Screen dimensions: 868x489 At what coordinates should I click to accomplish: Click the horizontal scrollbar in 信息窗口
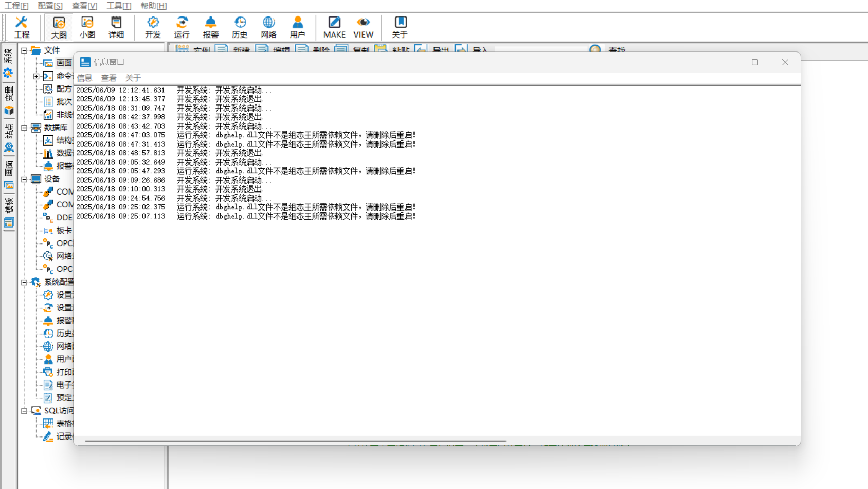[x=295, y=441]
